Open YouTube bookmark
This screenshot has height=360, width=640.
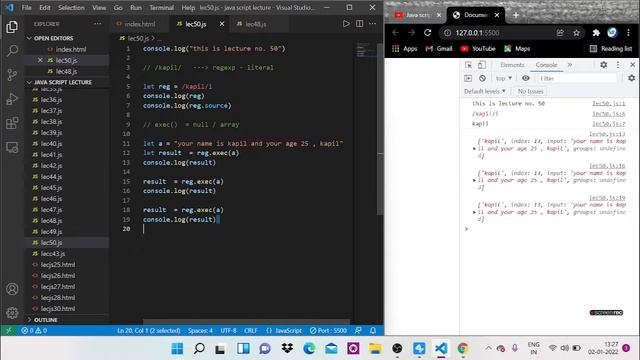478,49
